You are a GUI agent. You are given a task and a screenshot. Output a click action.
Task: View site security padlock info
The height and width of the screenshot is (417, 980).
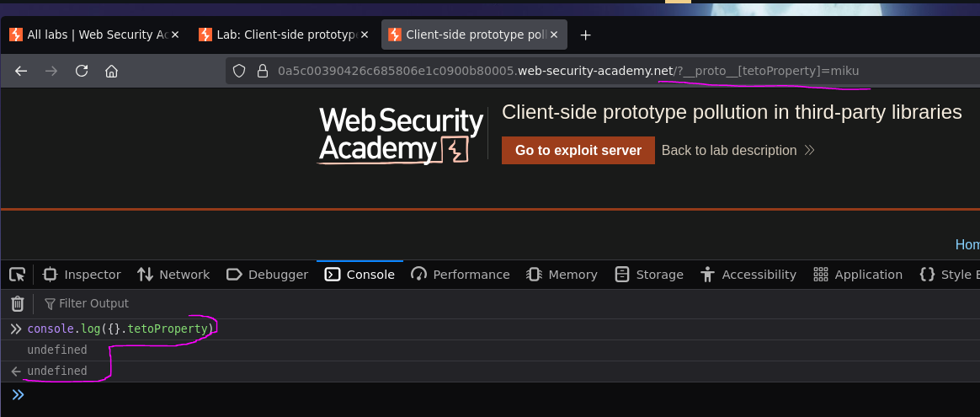(263, 72)
